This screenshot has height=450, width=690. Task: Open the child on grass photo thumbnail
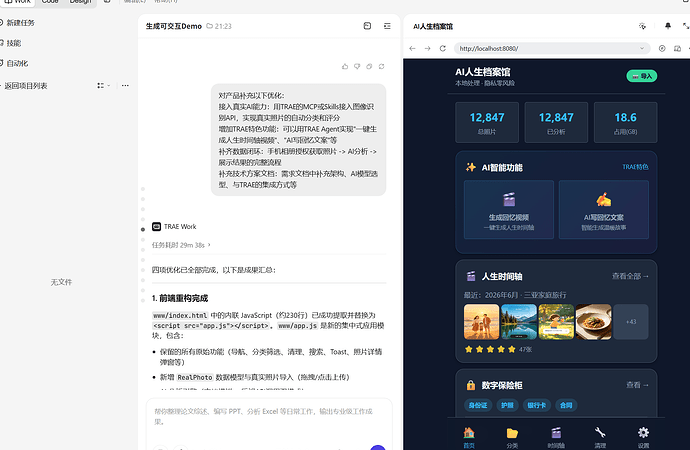556,322
